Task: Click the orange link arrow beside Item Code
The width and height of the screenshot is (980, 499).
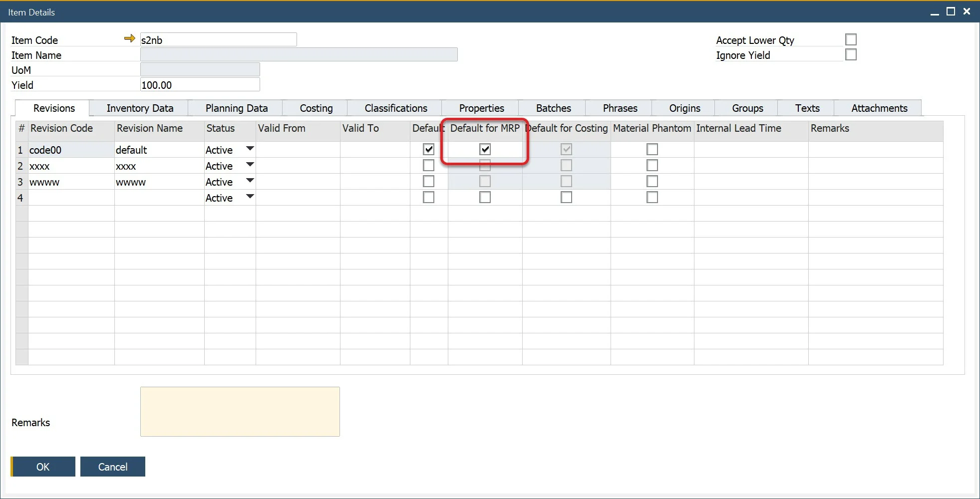Action: click(x=129, y=39)
